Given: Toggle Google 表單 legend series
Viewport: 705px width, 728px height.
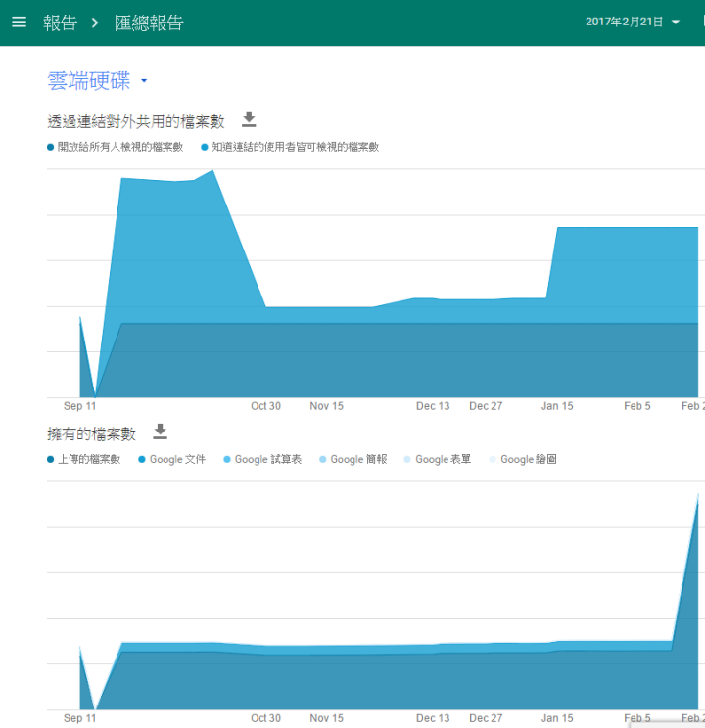Looking at the screenshot, I should [438, 459].
